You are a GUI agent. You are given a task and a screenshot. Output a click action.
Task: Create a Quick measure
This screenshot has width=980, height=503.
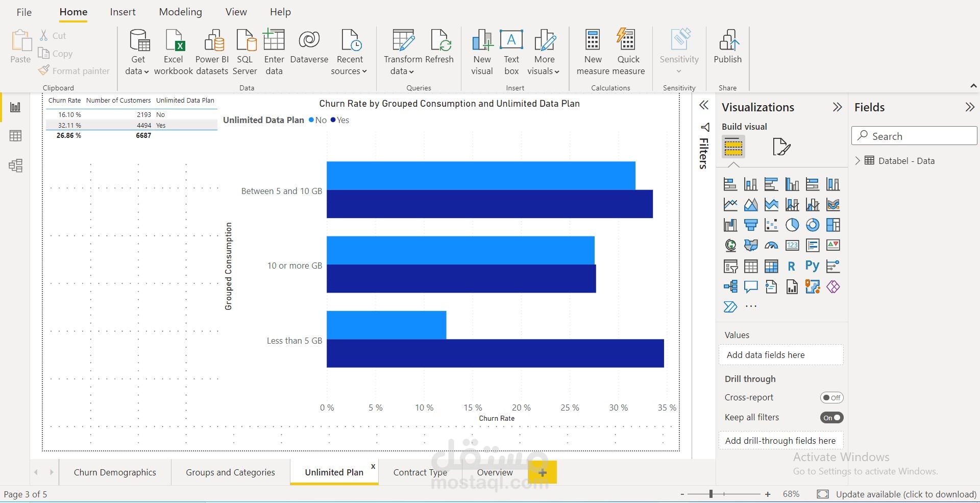click(628, 52)
